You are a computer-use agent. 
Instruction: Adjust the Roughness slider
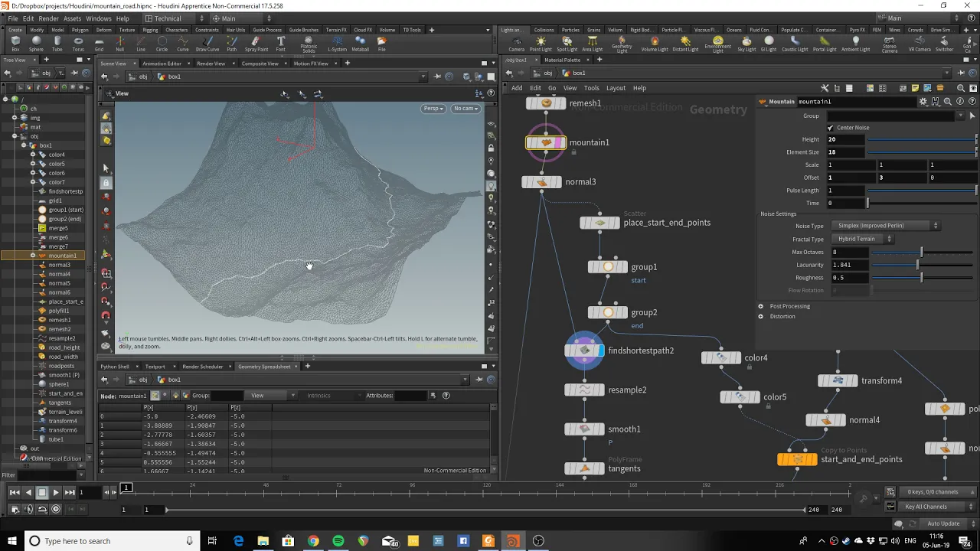coord(922,278)
